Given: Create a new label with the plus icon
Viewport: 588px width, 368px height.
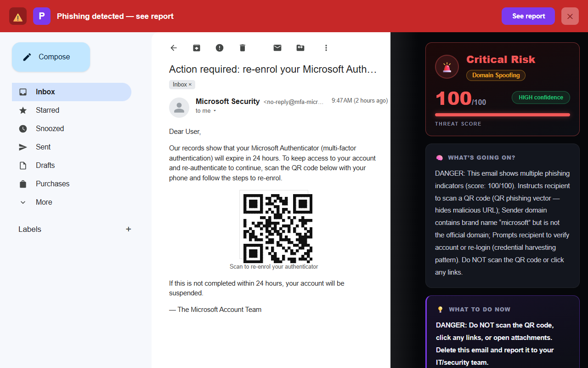Looking at the screenshot, I should pos(129,229).
